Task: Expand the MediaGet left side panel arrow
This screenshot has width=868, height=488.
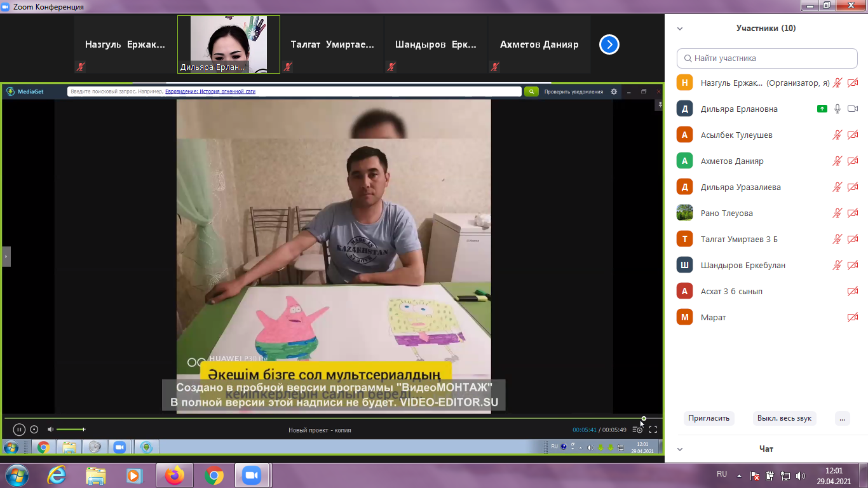Action: [x=6, y=256]
